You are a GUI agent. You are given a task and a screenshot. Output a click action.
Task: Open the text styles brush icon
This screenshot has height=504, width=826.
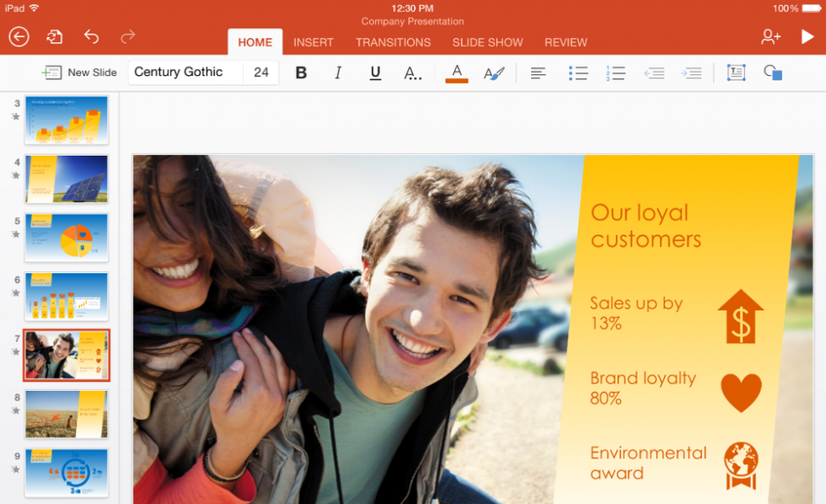(x=493, y=73)
